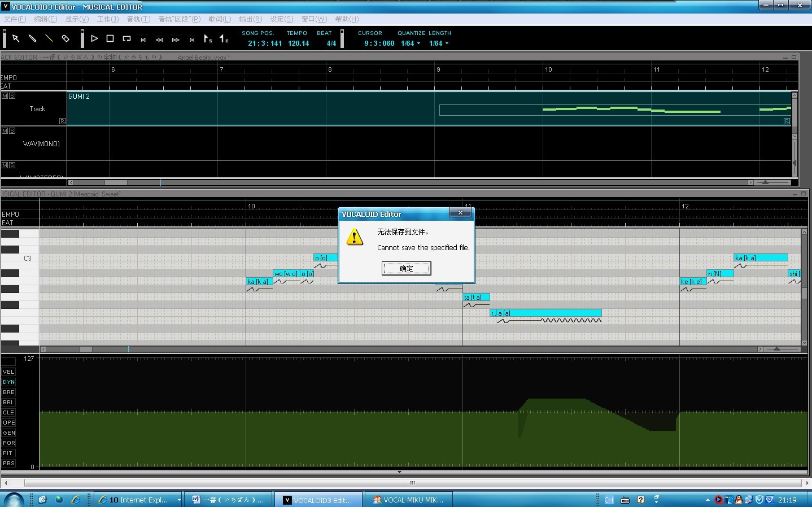This screenshot has height=507, width=812.
Task: Jump to song end
Action: 192,40
